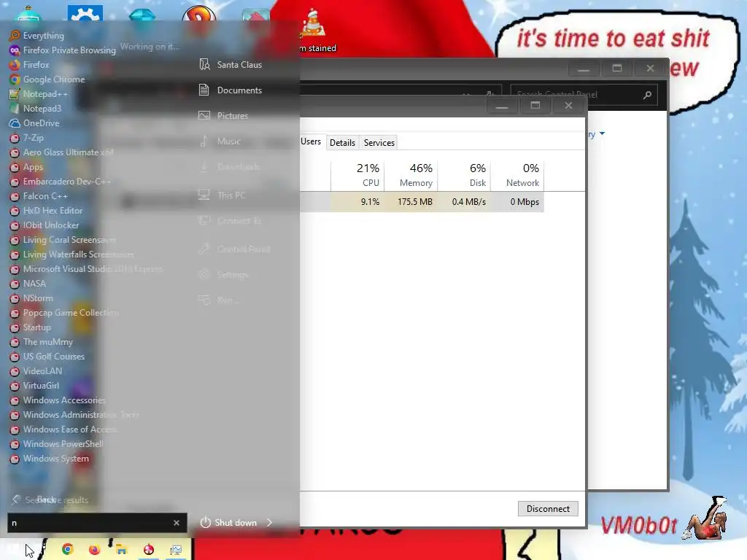This screenshot has width=747, height=560.
Task: Open Notepad3 entry
Action: tap(35, 109)
